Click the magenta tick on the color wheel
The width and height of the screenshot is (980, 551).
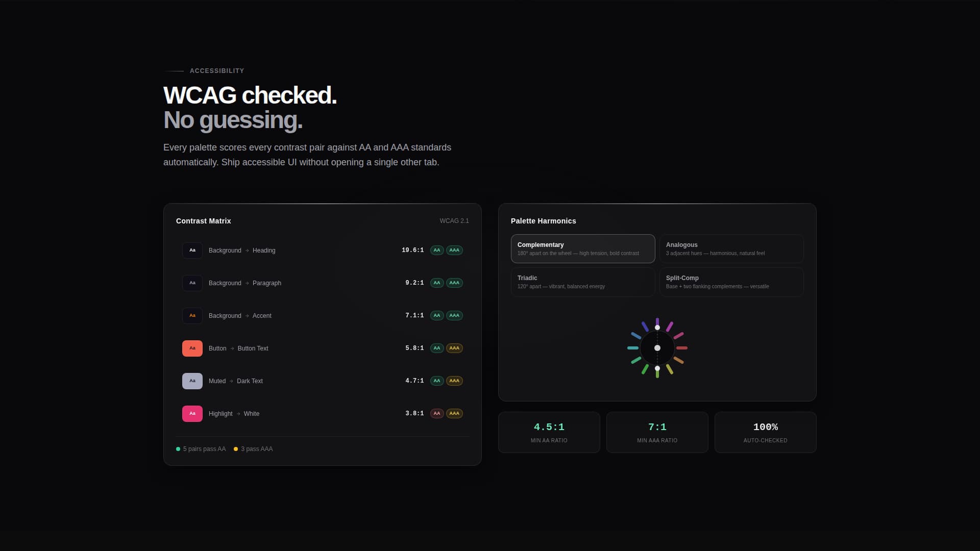670,327
